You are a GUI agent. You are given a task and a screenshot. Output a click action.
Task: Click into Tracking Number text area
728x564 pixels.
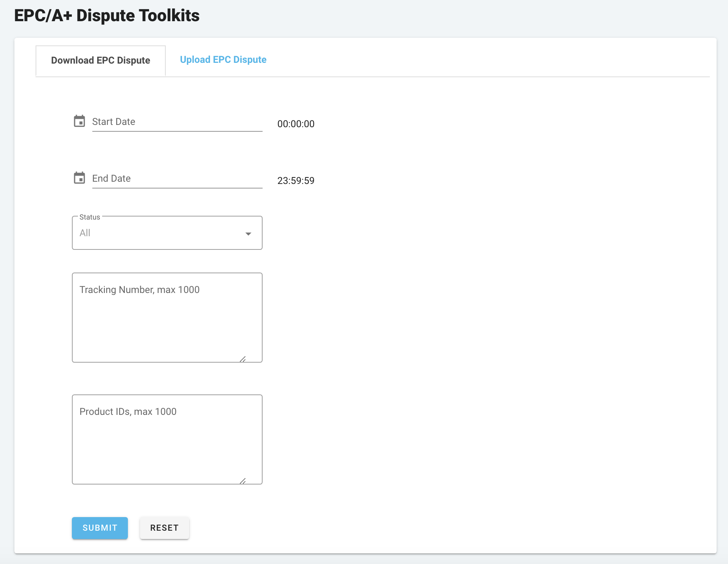coord(167,318)
